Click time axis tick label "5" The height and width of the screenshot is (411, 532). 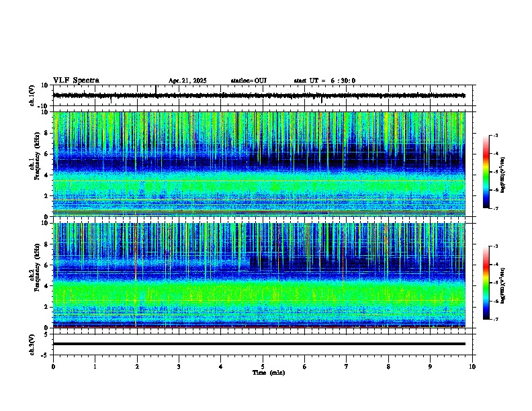point(263,367)
